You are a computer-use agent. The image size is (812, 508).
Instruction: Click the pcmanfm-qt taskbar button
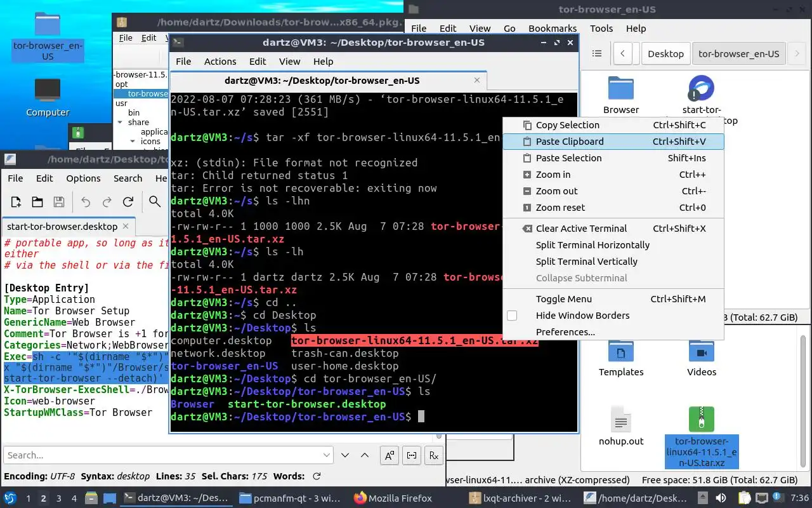pyautogui.click(x=291, y=498)
